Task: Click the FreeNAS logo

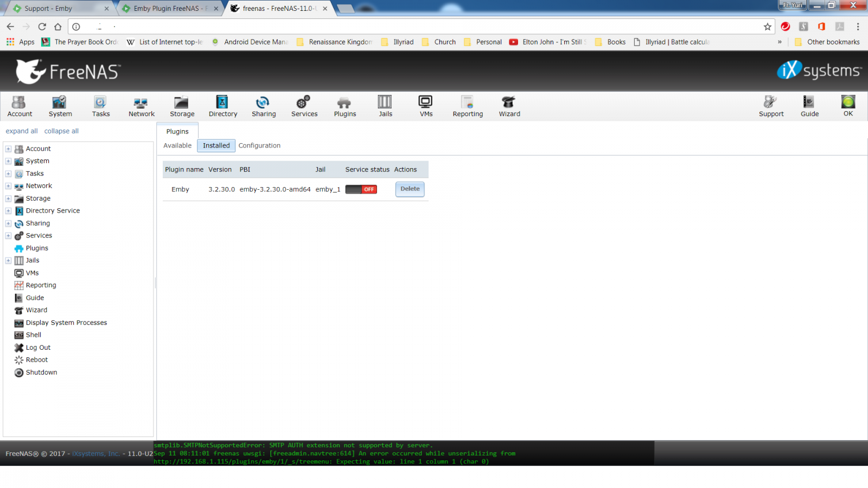Action: (68, 72)
